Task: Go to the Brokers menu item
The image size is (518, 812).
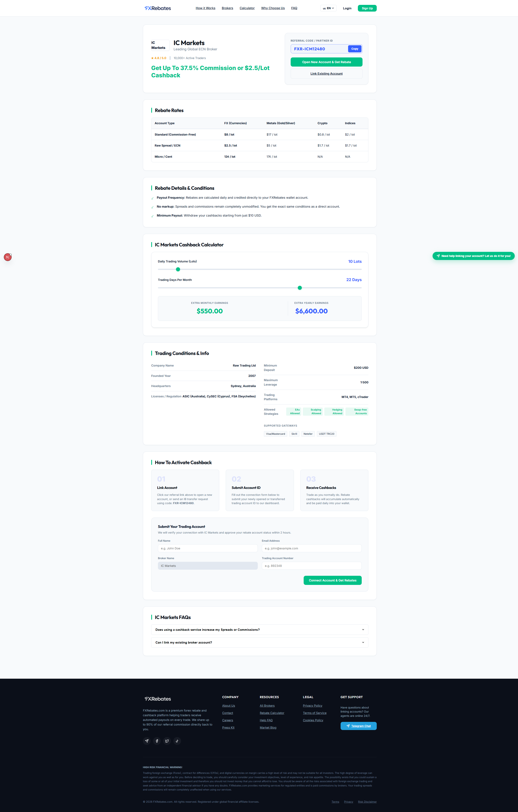Action: pos(227,8)
